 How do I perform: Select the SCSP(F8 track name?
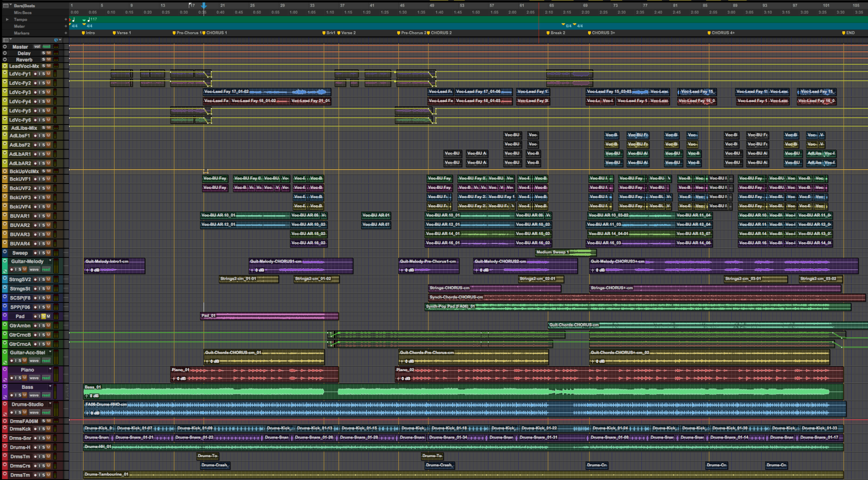tap(20, 298)
